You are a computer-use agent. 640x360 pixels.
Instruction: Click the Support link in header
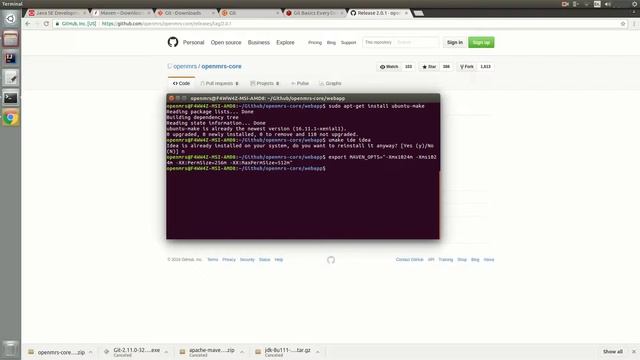point(349,42)
